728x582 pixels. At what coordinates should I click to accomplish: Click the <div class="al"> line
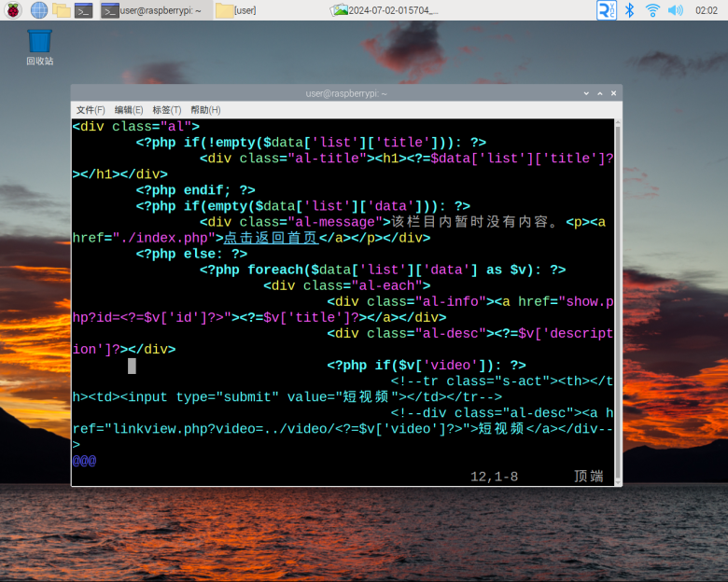[x=136, y=126]
